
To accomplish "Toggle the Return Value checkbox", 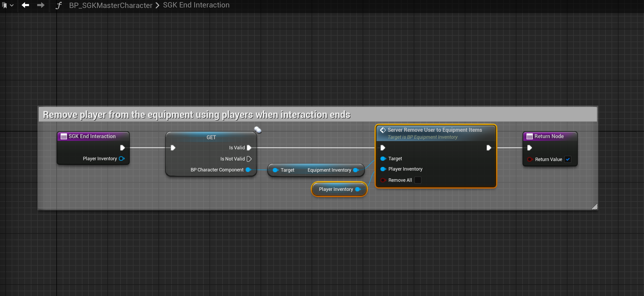I will click(x=568, y=159).
